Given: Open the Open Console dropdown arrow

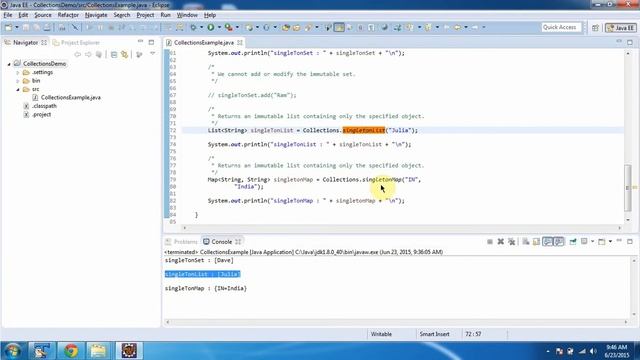Looking at the screenshot, I should (610, 242).
